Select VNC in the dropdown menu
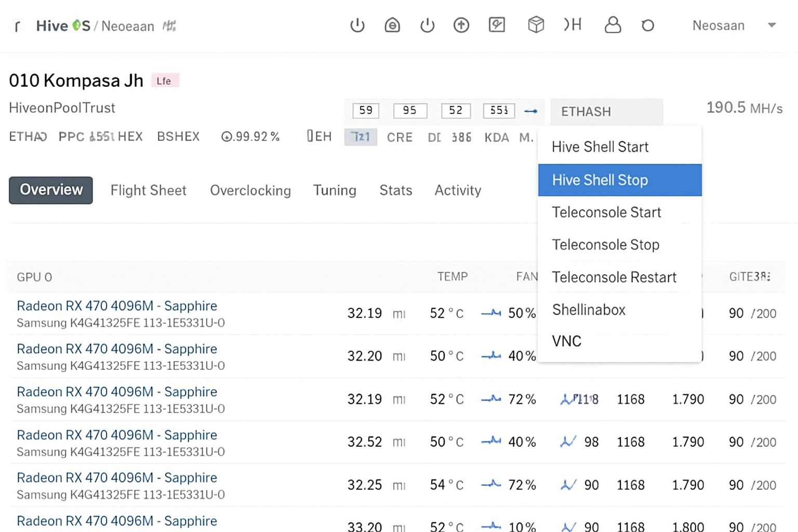The image size is (798, 532). click(620, 341)
